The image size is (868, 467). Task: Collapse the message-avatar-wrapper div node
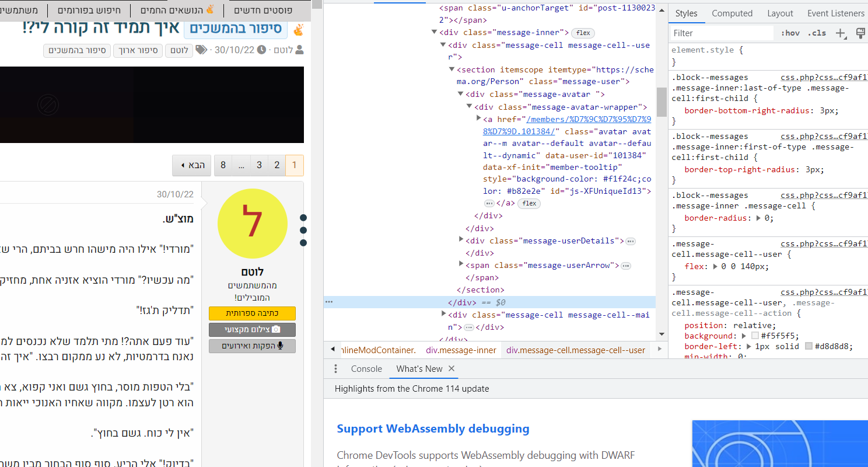click(x=470, y=106)
